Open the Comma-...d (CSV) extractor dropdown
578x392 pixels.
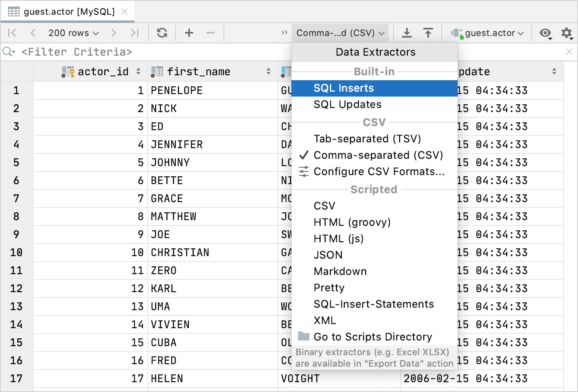click(x=340, y=33)
